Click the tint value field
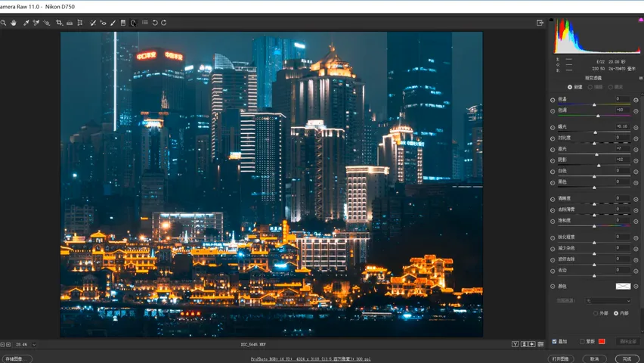Image resolution: width=644 pixels, height=363 pixels. 622,110
